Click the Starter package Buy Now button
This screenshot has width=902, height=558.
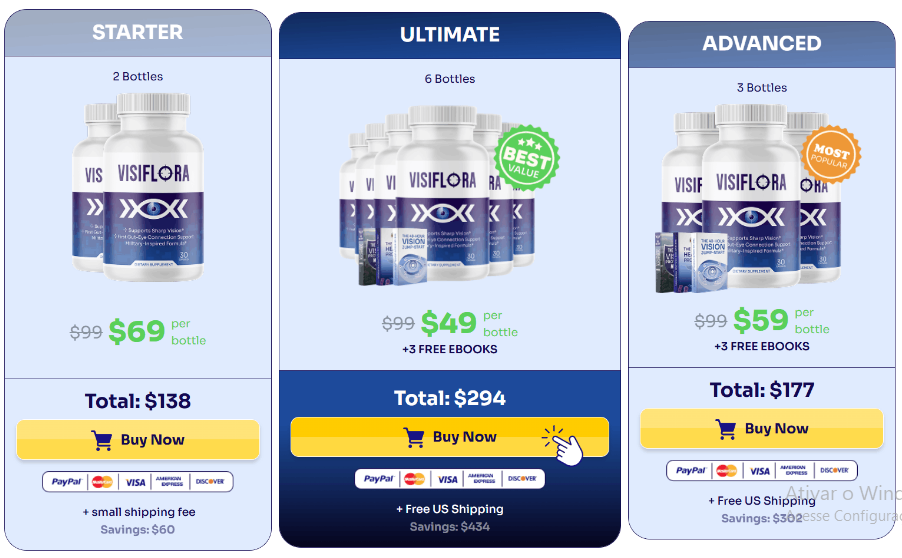tap(138, 439)
